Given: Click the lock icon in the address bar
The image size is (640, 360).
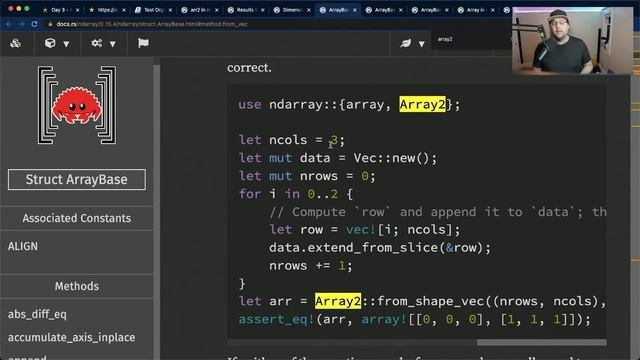Looking at the screenshot, I should 50,24.
